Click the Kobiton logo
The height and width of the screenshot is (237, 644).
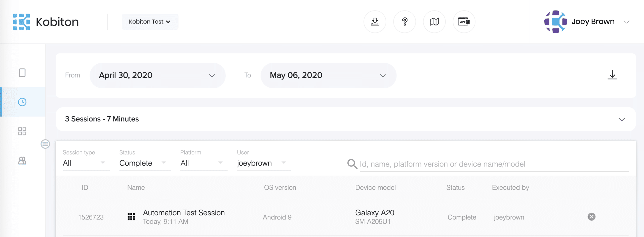point(46,22)
